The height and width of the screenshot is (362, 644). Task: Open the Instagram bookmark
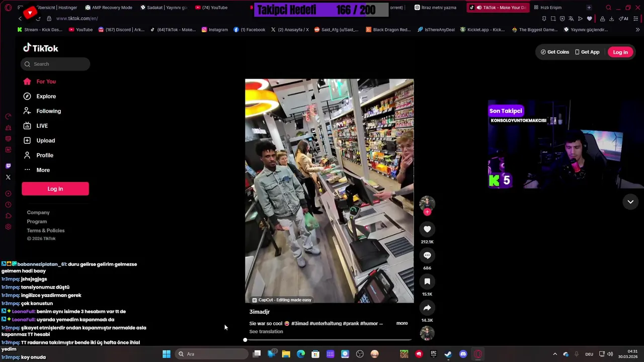pyautogui.click(x=215, y=30)
